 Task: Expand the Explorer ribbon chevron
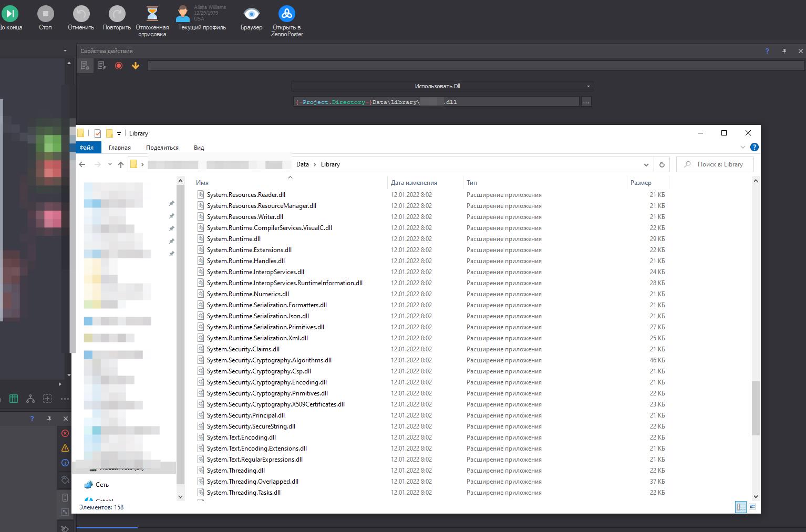(x=743, y=148)
